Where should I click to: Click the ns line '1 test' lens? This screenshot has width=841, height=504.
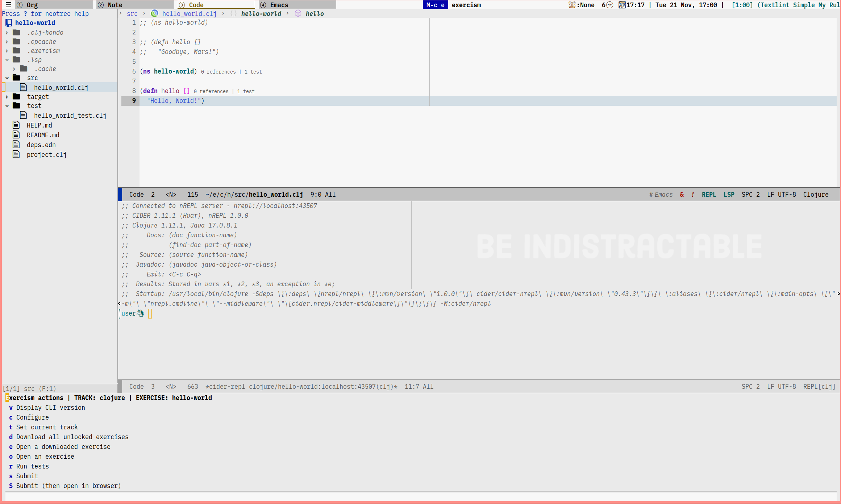coord(253,72)
